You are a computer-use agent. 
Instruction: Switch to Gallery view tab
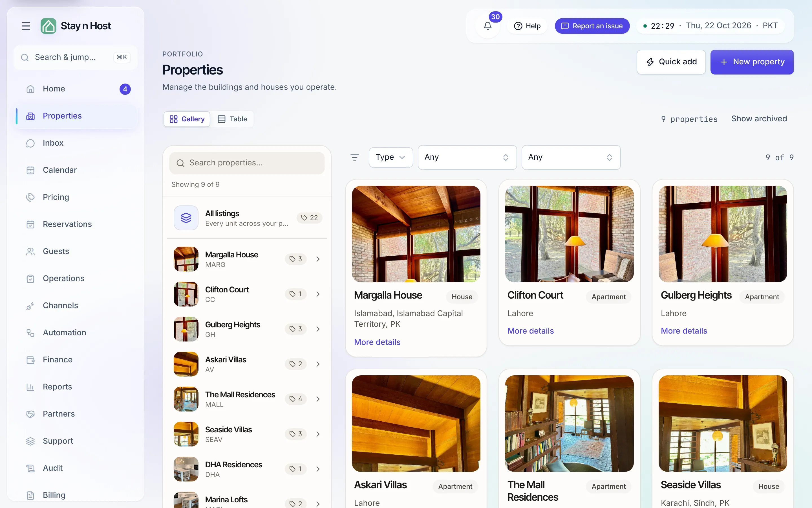tap(187, 119)
